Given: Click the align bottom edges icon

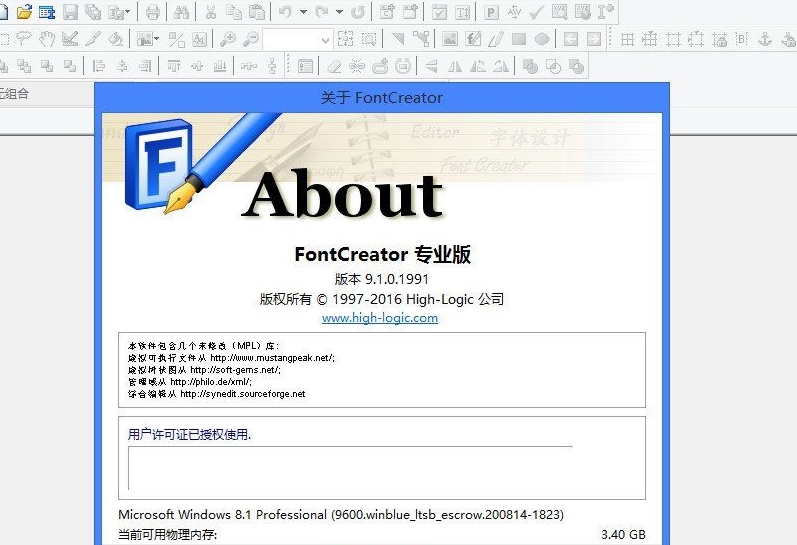Looking at the screenshot, I should (x=220, y=66).
